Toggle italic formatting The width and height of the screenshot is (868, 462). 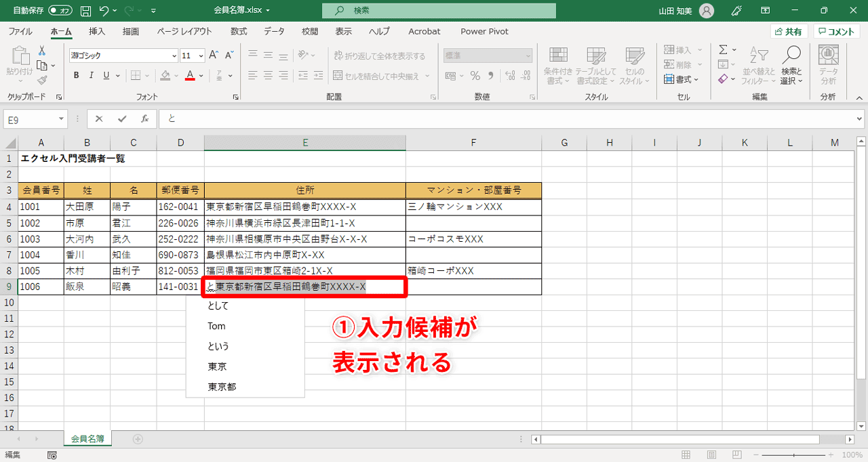pos(90,75)
